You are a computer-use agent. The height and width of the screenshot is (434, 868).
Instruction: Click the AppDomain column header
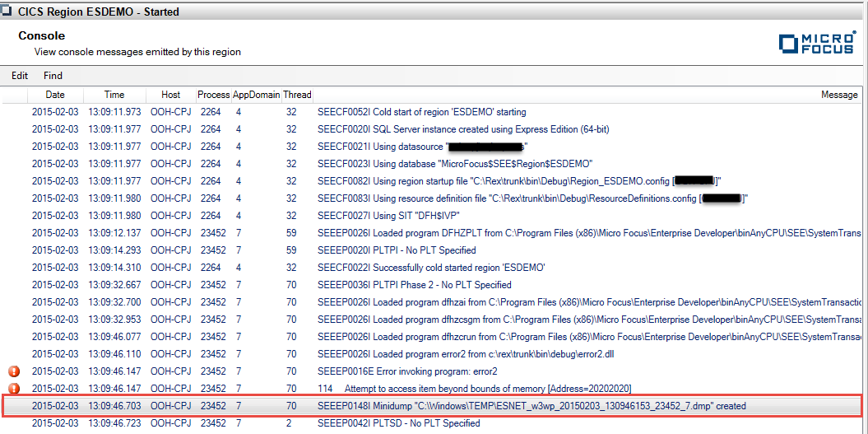pos(256,95)
